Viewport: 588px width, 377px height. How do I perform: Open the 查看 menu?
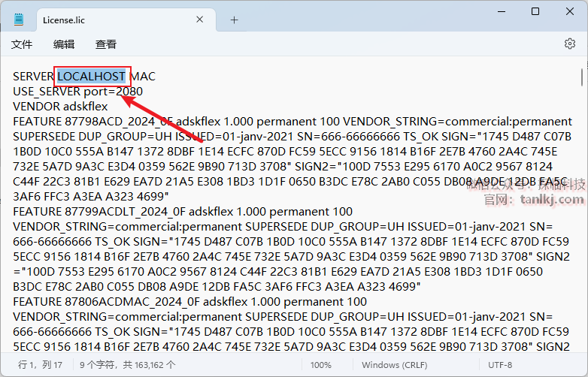(x=106, y=44)
